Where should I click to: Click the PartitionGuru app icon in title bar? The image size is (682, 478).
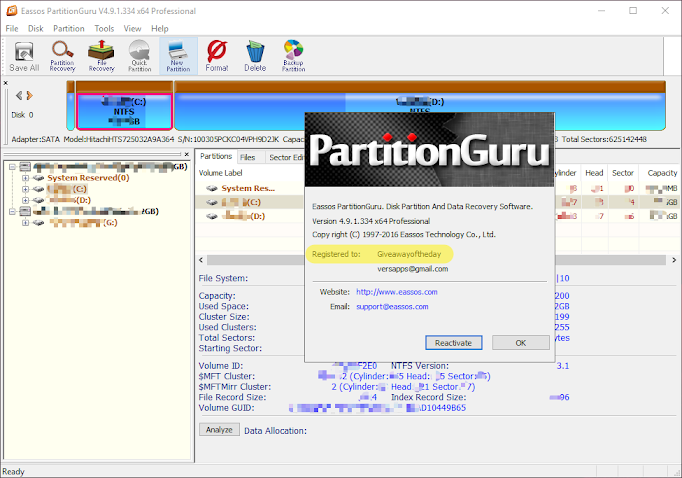coord(12,10)
